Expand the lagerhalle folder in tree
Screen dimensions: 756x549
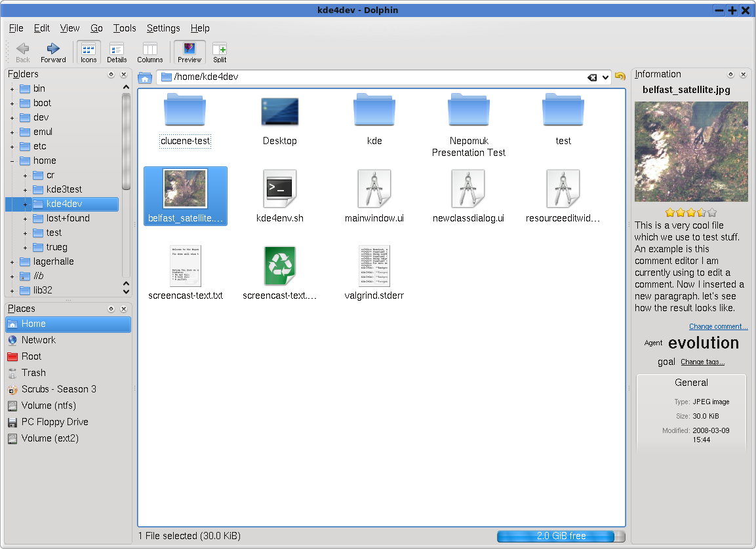coord(12,262)
